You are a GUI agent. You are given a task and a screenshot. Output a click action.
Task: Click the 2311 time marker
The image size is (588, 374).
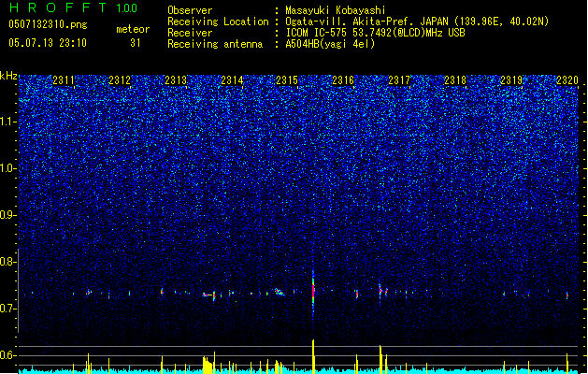[64, 80]
